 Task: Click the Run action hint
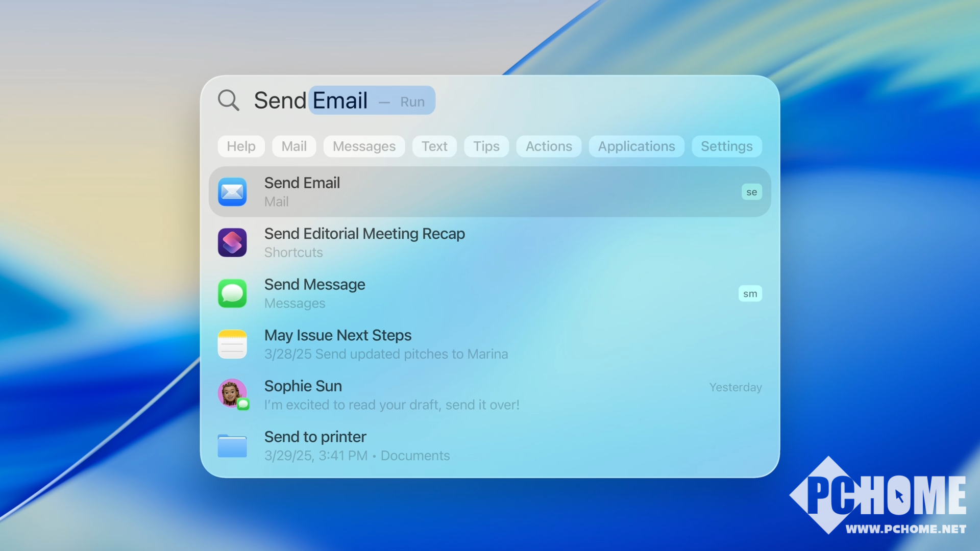(x=412, y=102)
